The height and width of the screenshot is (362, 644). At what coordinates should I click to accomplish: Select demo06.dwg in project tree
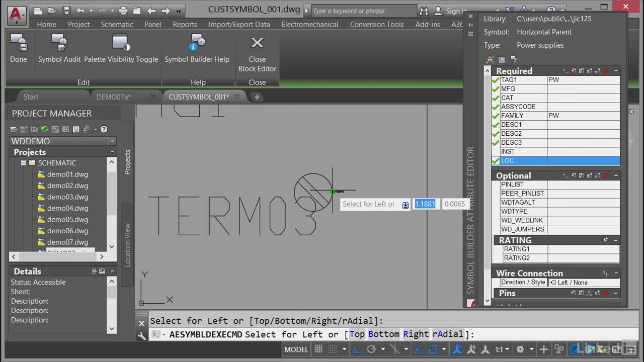[x=67, y=231]
